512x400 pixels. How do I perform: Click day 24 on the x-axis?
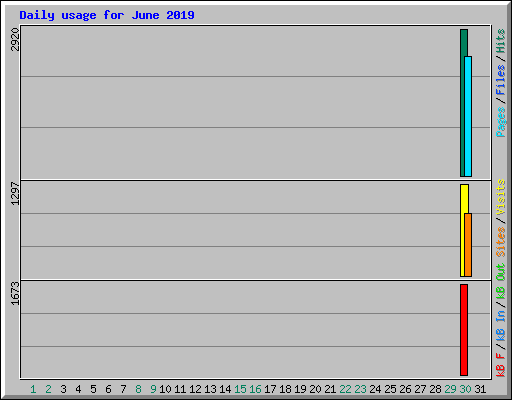click(x=375, y=389)
